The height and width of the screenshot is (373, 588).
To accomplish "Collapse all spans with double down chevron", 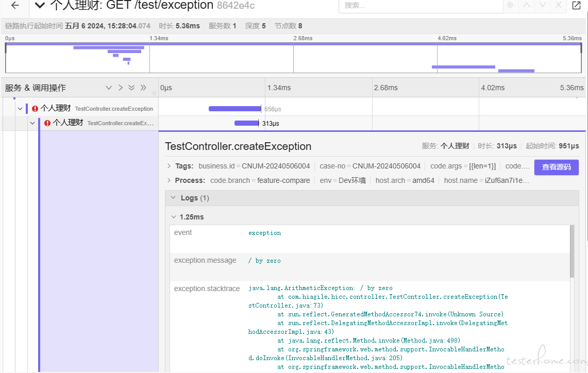I will coord(131,88).
